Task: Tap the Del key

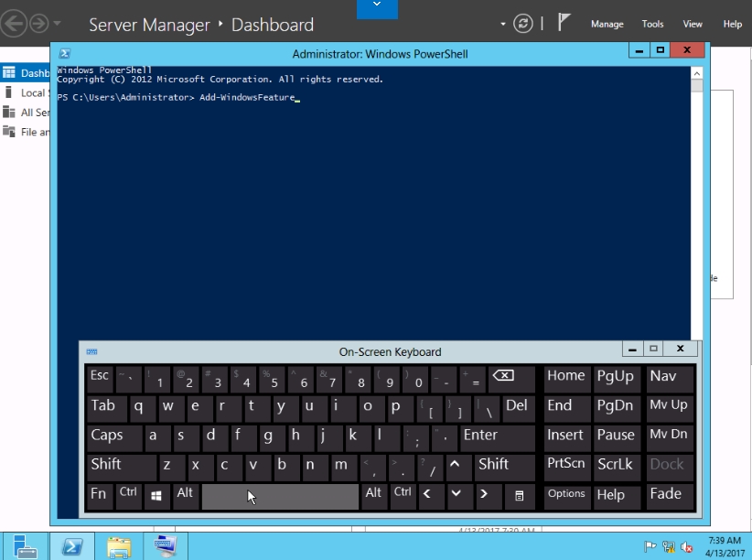Action: (x=519, y=408)
